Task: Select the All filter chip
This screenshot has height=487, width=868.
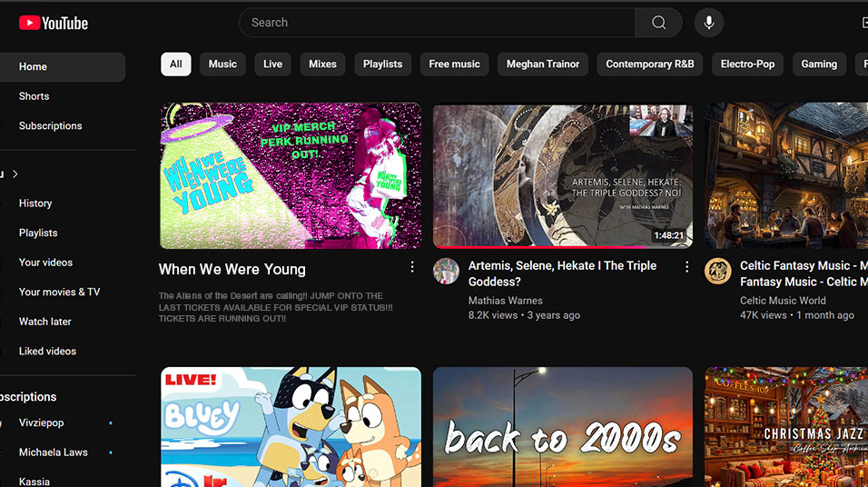Action: coord(176,65)
